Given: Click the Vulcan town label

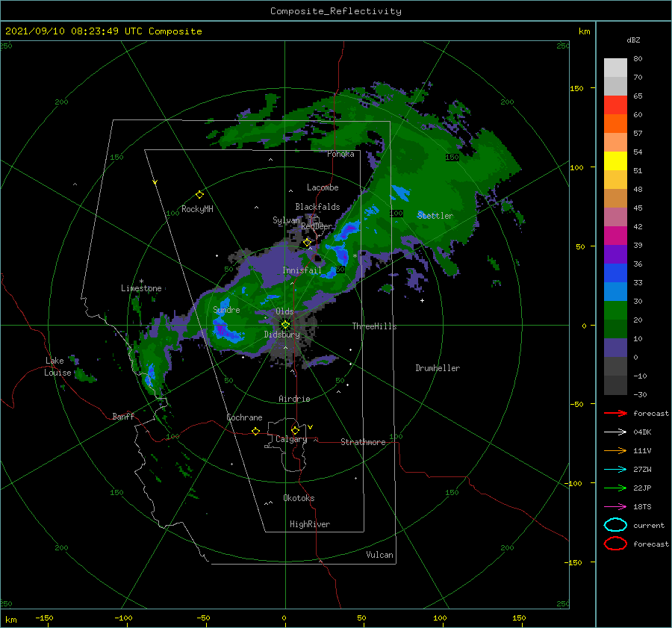Looking at the screenshot, I should [x=379, y=555].
